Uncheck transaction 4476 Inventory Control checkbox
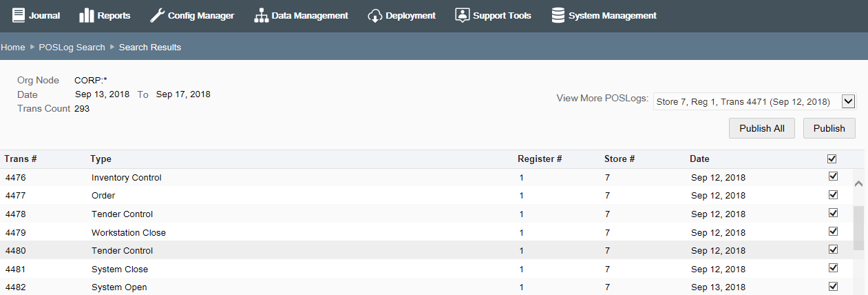Image resolution: width=868 pixels, height=295 pixels. [x=834, y=176]
